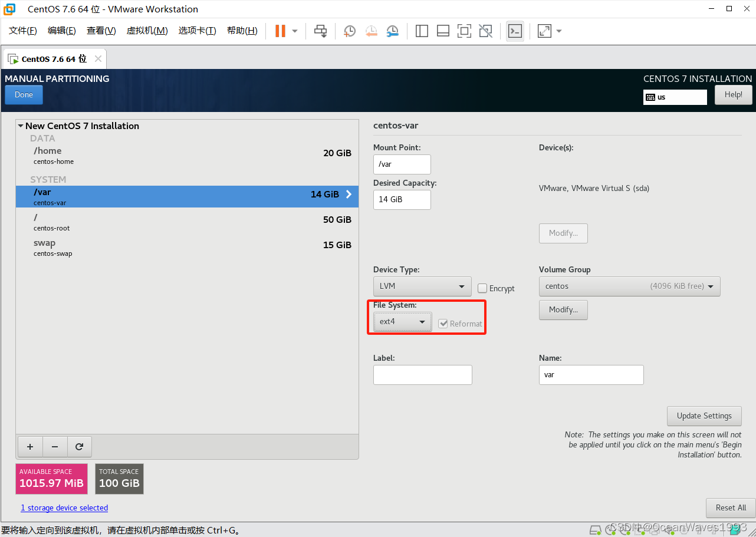Screen dimensions: 756x537
Task: Open the 虚拟机(M) menu
Action: click(x=147, y=31)
